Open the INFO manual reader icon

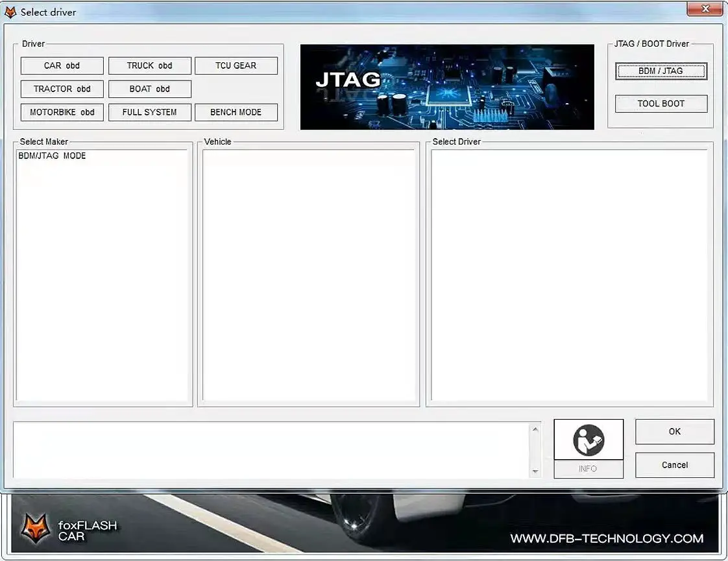[588, 440]
